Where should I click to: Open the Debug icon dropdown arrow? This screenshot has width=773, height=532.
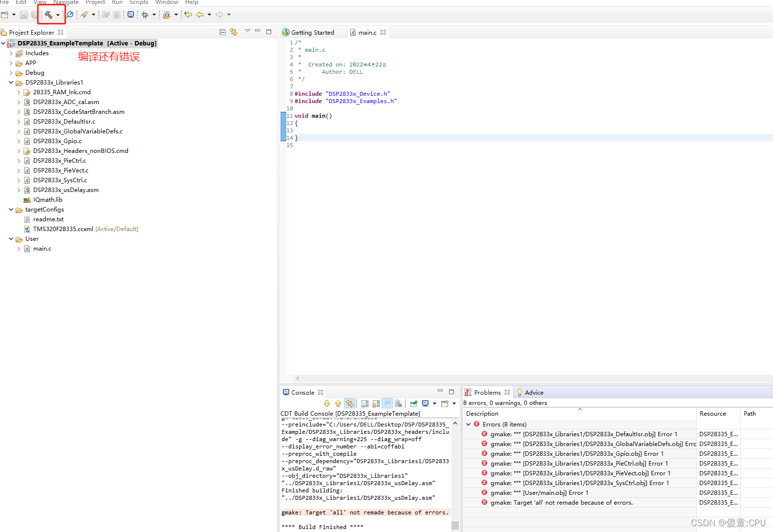[154, 15]
